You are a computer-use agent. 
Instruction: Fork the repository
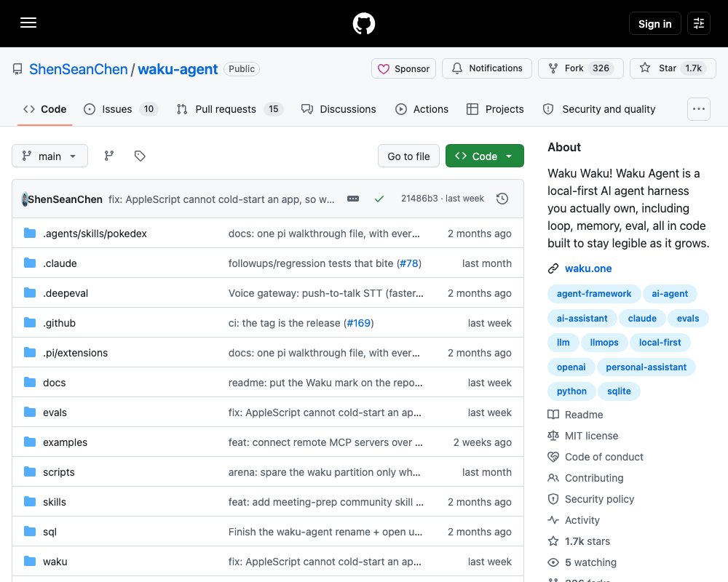pos(580,68)
